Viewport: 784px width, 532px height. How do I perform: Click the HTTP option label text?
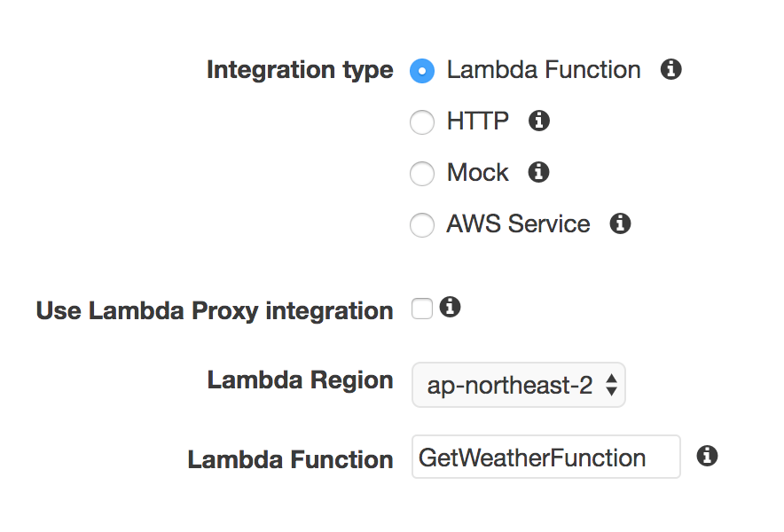point(477,121)
